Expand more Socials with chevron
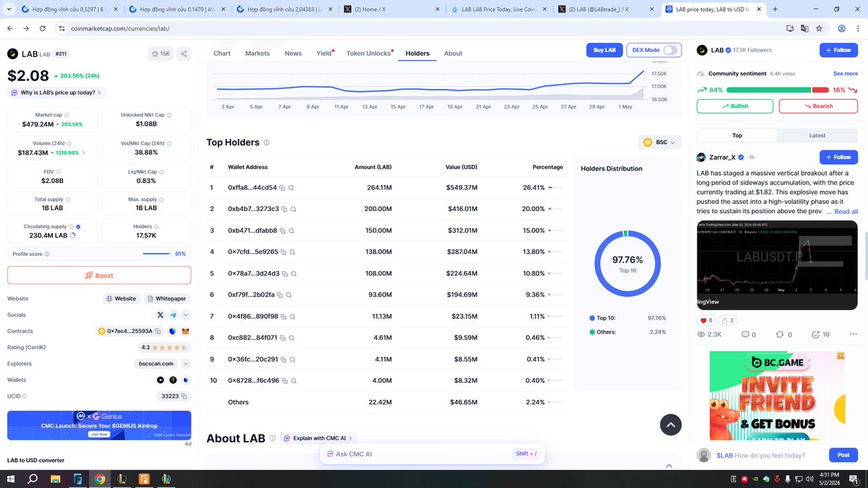Image resolution: width=868 pixels, height=488 pixels. point(186,315)
